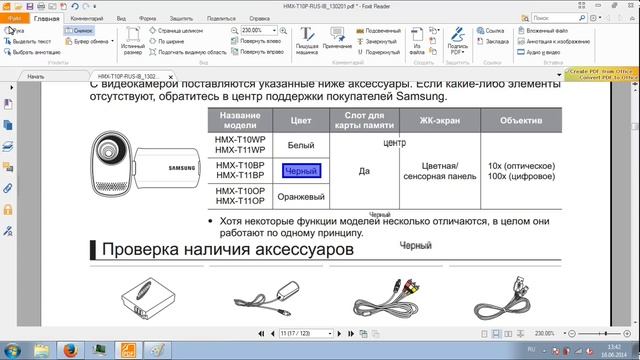Open the 230.00% zoom level dropdown in ribbon
Image resolution: width=640 pixels, height=360 pixels.
[274, 31]
